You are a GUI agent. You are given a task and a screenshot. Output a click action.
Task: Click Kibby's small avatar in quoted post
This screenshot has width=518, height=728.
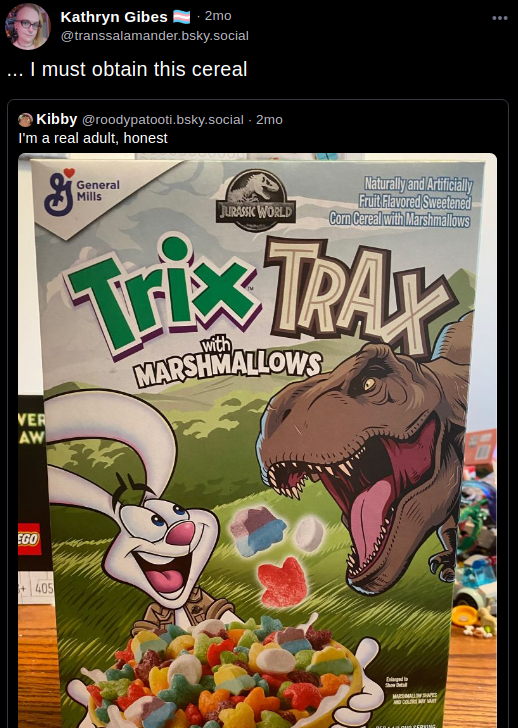(25, 120)
